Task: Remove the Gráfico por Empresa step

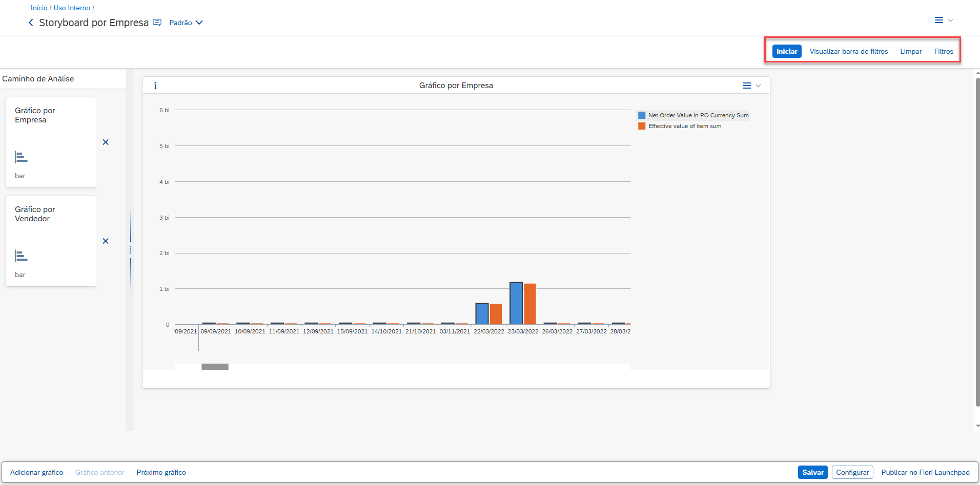Action: (106, 142)
